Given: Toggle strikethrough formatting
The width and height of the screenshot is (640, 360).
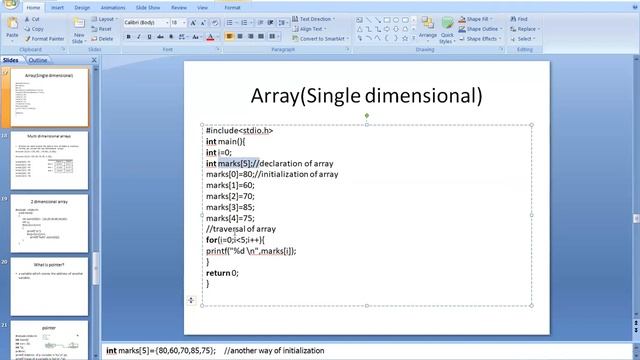Looking at the screenshot, I should point(160,37).
